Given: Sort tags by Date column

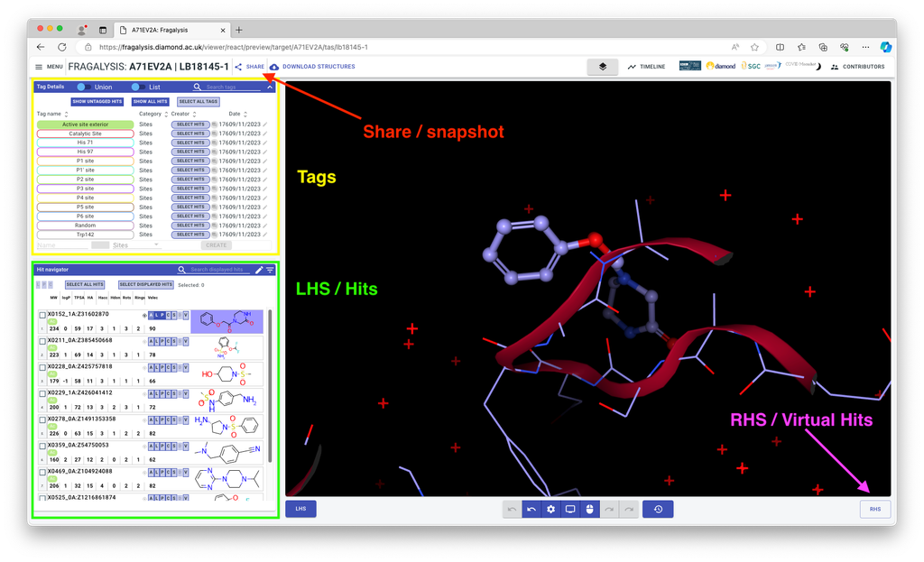Looking at the screenshot, I should 237,114.
